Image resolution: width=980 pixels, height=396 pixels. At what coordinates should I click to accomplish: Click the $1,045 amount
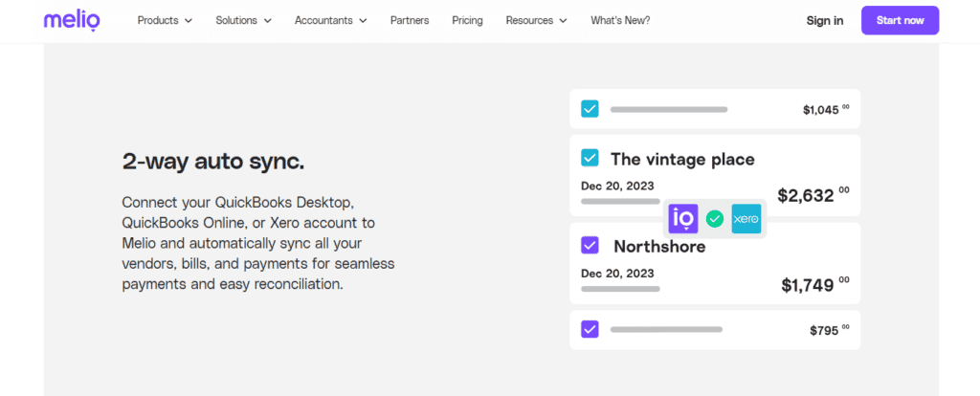click(x=826, y=109)
